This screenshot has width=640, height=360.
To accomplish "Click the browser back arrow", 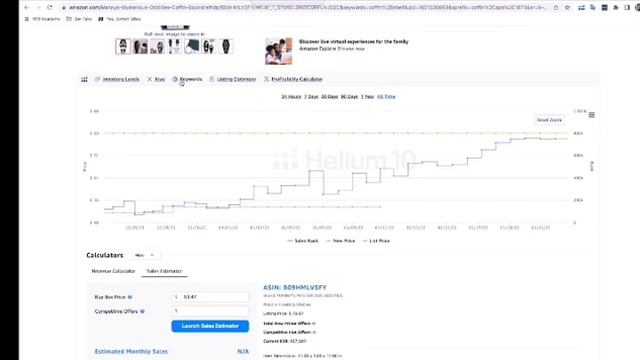I will [x=27, y=7].
